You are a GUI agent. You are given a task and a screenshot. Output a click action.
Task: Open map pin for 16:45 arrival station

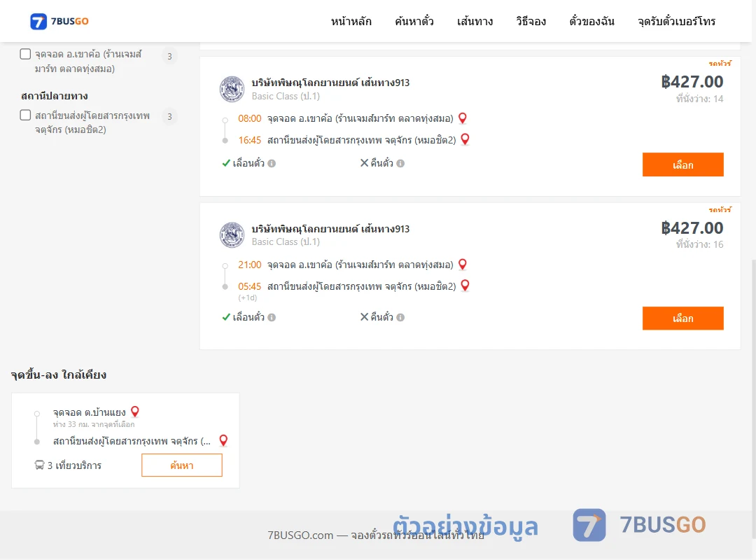click(x=465, y=139)
